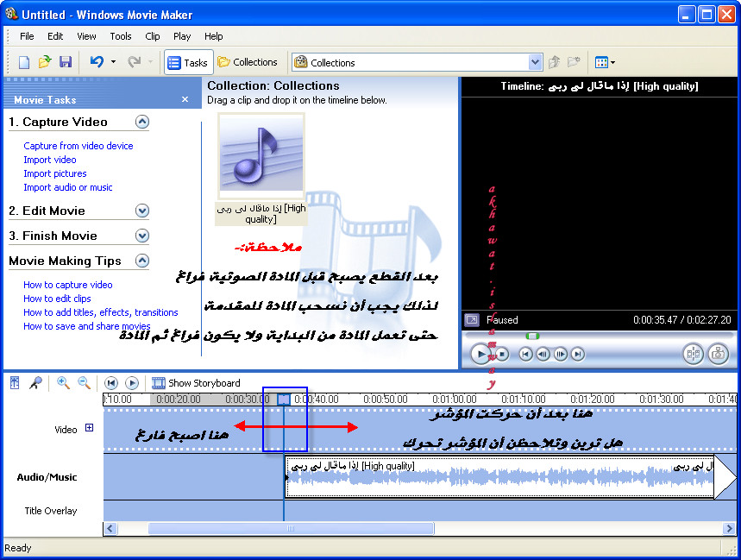Open Narrate Timeline with the microphone icon
This screenshot has width=741, height=560.
(x=35, y=383)
